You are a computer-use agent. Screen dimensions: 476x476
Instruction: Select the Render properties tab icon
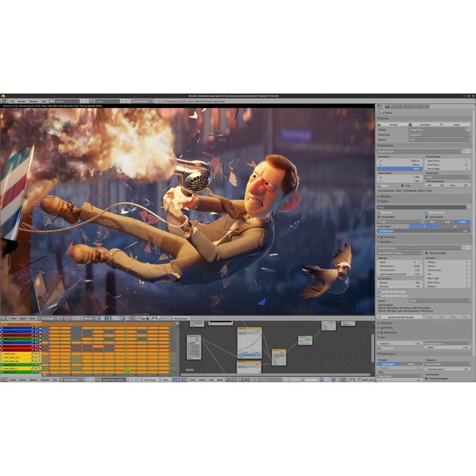387,106
